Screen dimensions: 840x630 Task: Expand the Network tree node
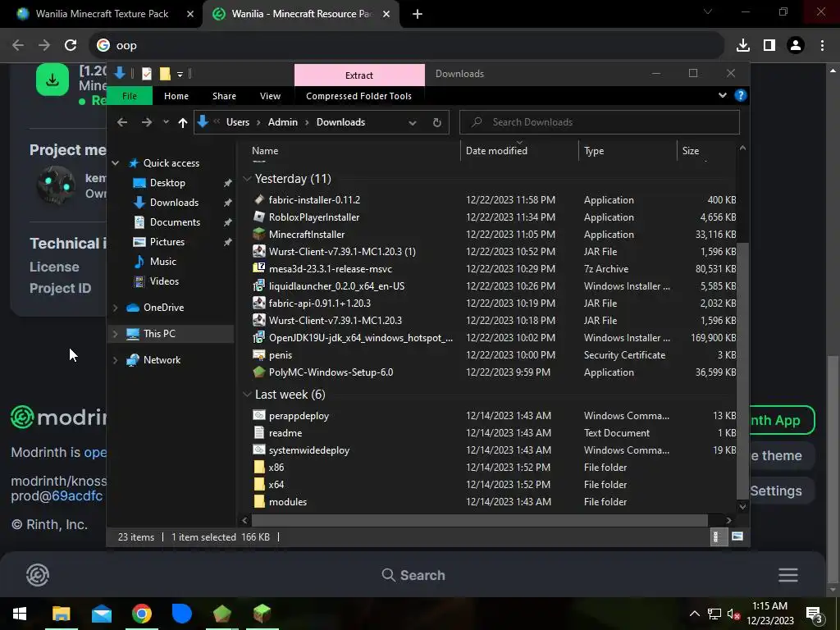pos(115,360)
